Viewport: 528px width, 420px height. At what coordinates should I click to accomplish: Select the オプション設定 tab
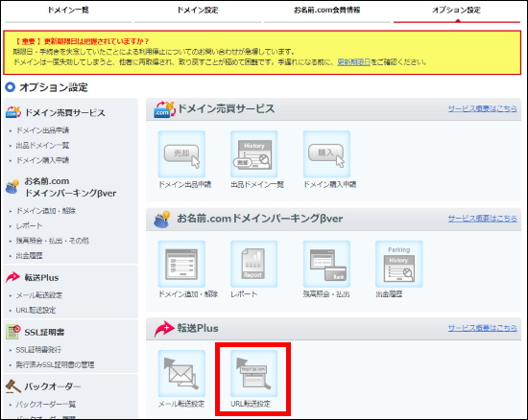tap(457, 11)
